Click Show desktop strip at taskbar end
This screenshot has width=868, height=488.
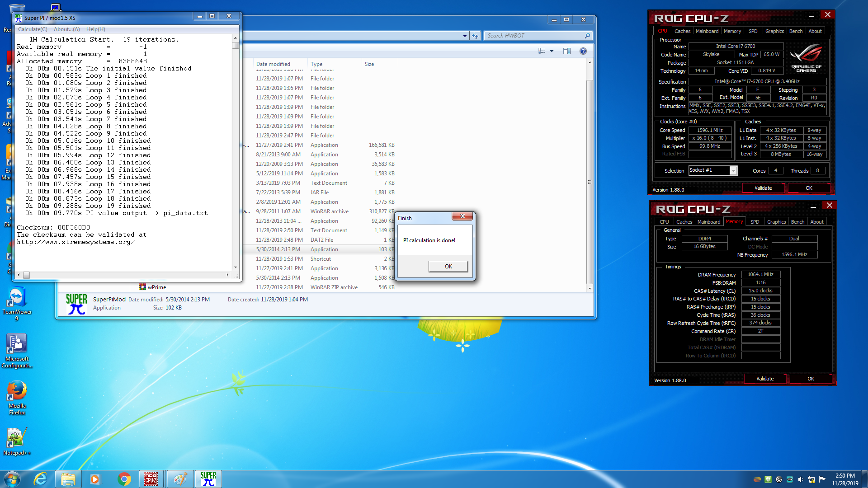point(864,479)
